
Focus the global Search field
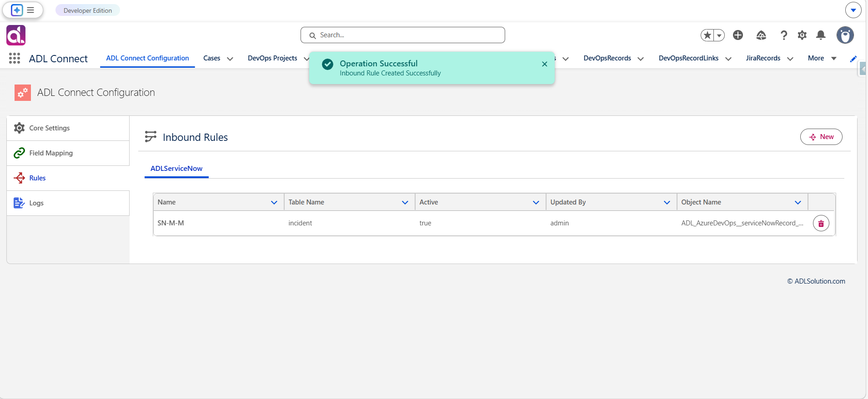point(403,35)
